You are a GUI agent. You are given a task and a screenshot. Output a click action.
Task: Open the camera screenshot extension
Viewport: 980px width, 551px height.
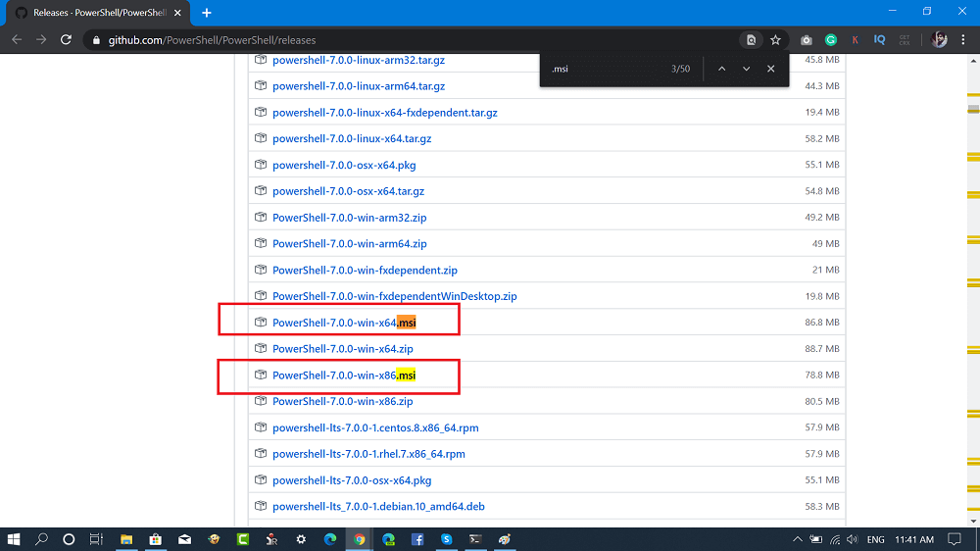(807, 40)
